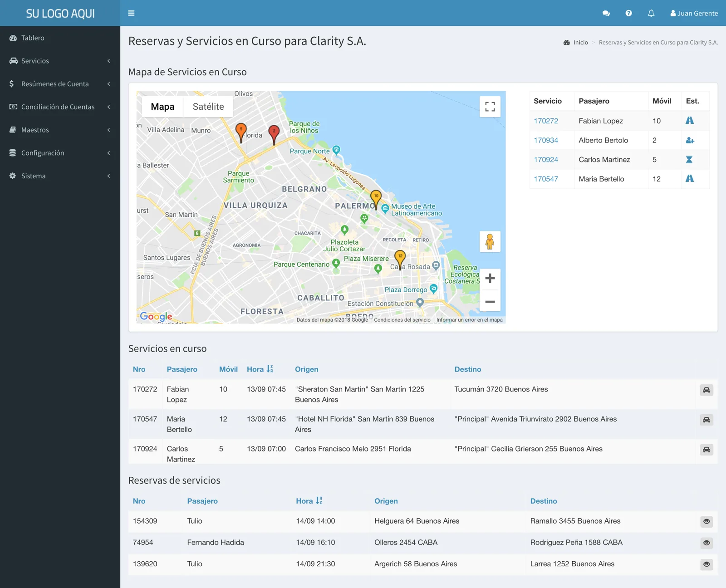Zoom in the map with plus button
Image resolution: width=726 pixels, height=588 pixels.
tap(490, 278)
